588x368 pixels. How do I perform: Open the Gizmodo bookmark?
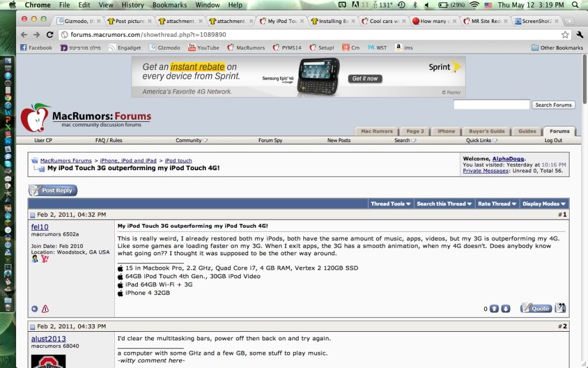(x=165, y=48)
